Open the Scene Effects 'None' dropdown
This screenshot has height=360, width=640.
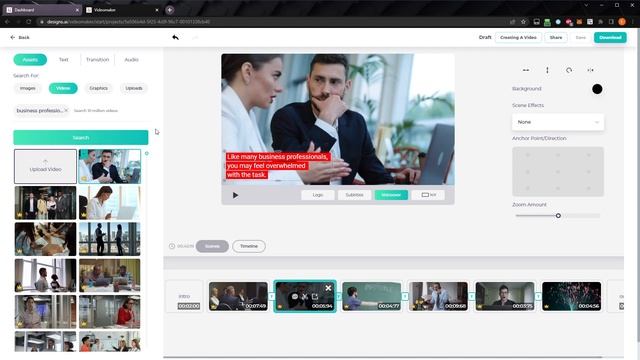click(558, 122)
